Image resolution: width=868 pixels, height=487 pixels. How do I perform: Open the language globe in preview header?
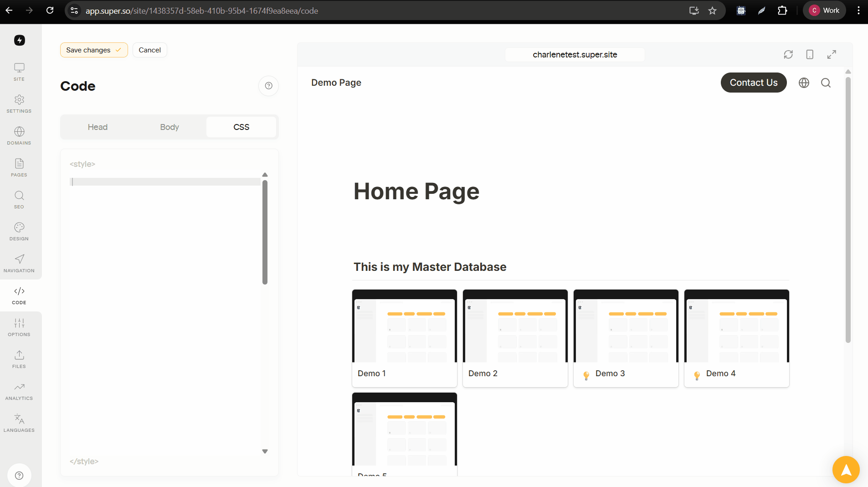pos(804,83)
